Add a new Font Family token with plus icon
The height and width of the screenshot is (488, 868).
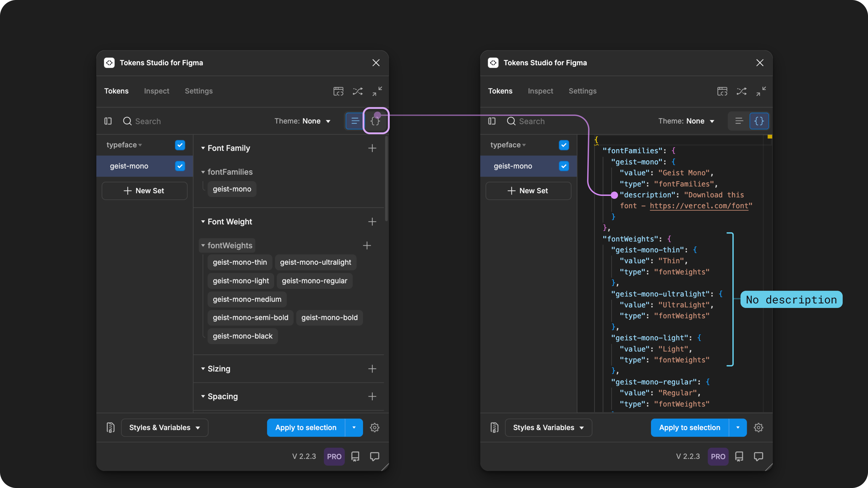point(372,148)
